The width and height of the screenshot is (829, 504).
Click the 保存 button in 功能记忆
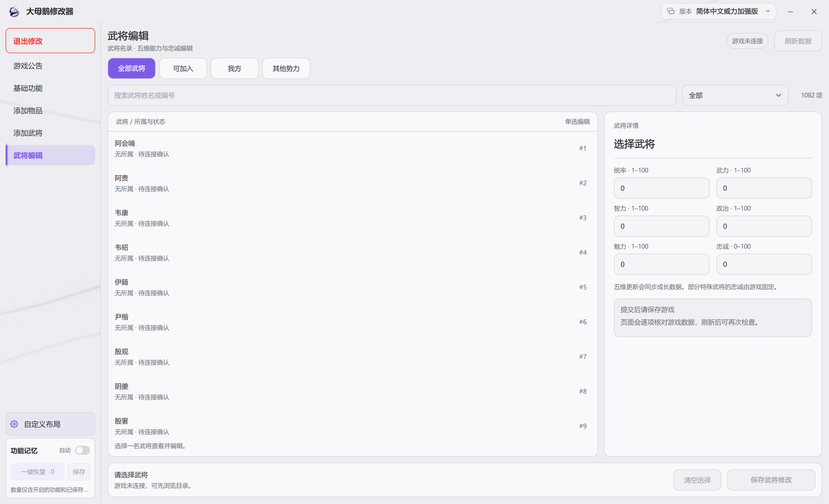point(79,472)
